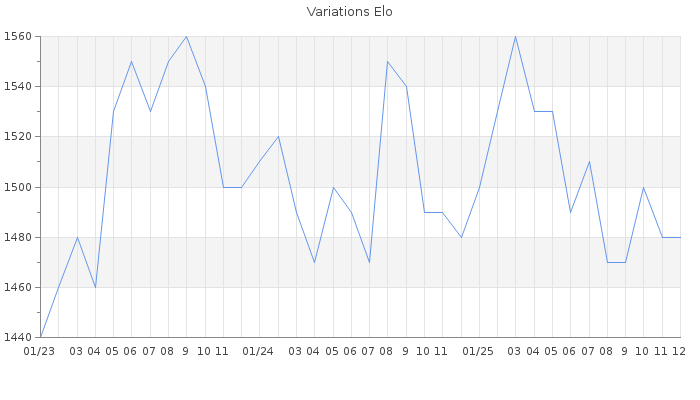700x400 pixels.
Task: Click the 1460 y-axis label
Action: point(20,287)
